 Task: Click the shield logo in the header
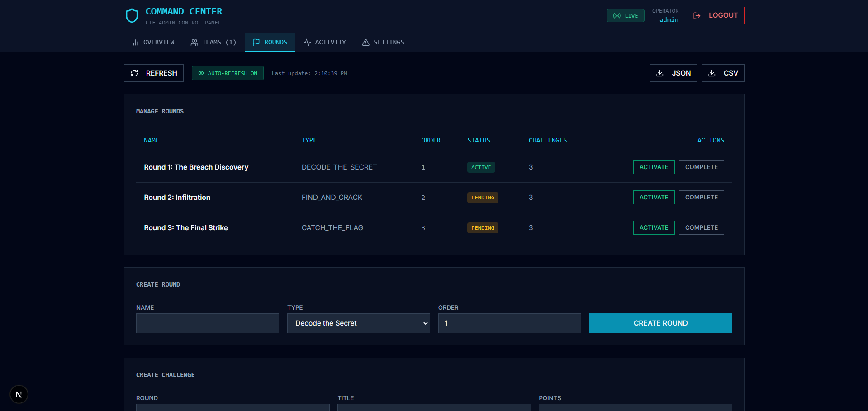[132, 15]
